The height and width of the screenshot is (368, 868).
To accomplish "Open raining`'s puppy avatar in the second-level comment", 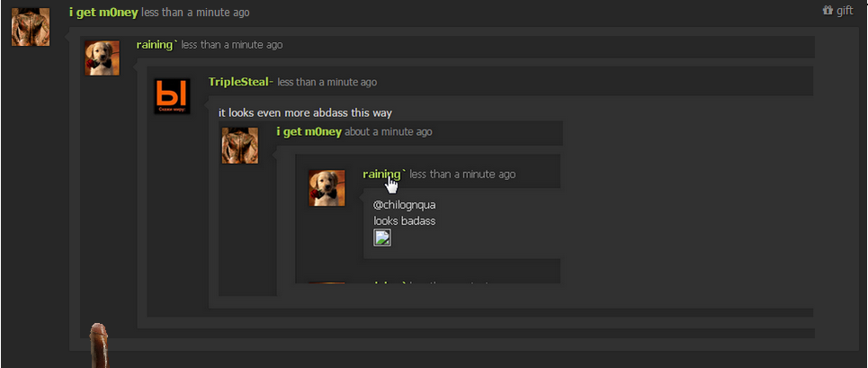I will [x=102, y=58].
